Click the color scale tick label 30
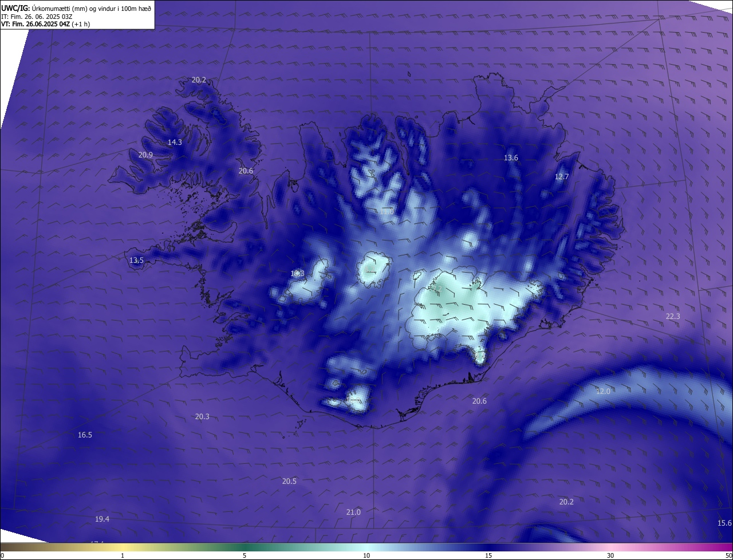 pos(610,555)
